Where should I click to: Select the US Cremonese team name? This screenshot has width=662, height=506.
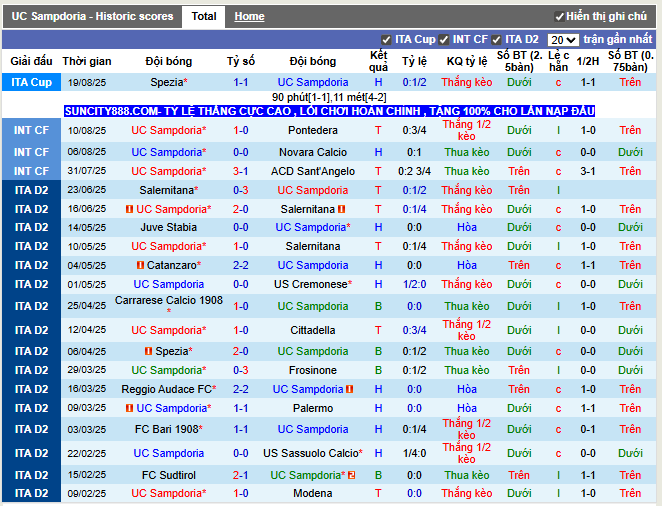pyautogui.click(x=311, y=284)
